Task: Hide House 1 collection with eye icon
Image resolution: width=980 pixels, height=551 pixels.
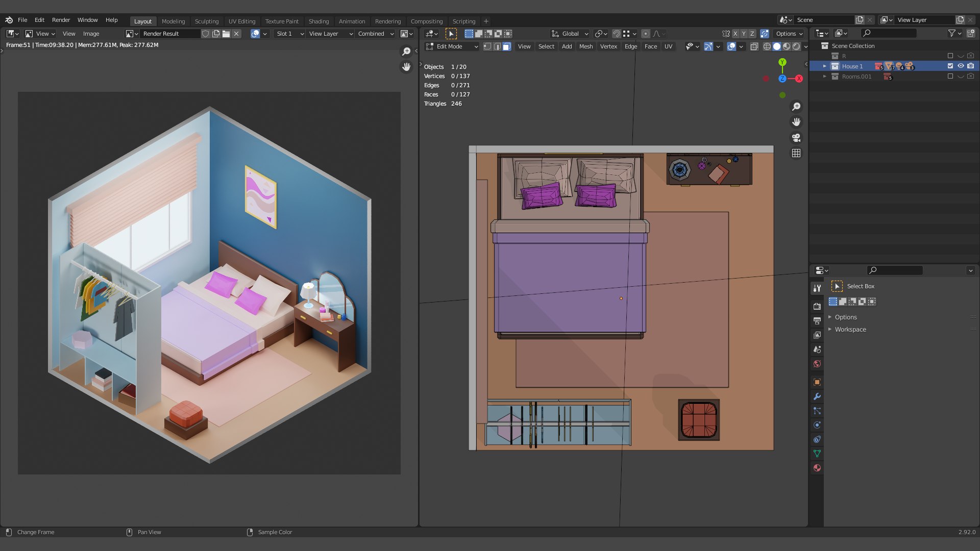Action: (x=961, y=66)
